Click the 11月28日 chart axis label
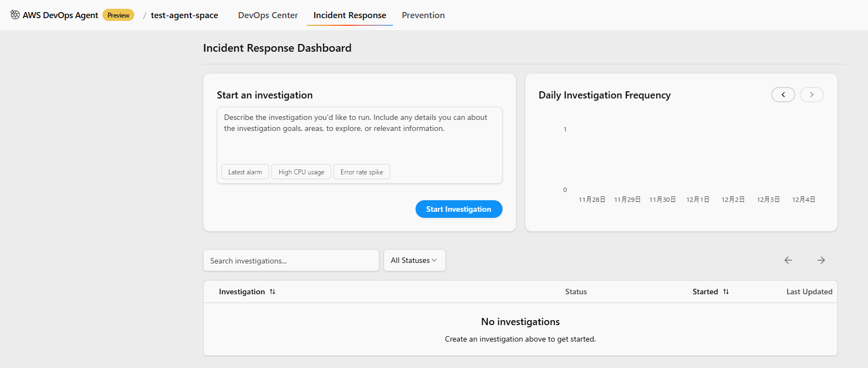The width and height of the screenshot is (868, 368). pyautogui.click(x=592, y=199)
